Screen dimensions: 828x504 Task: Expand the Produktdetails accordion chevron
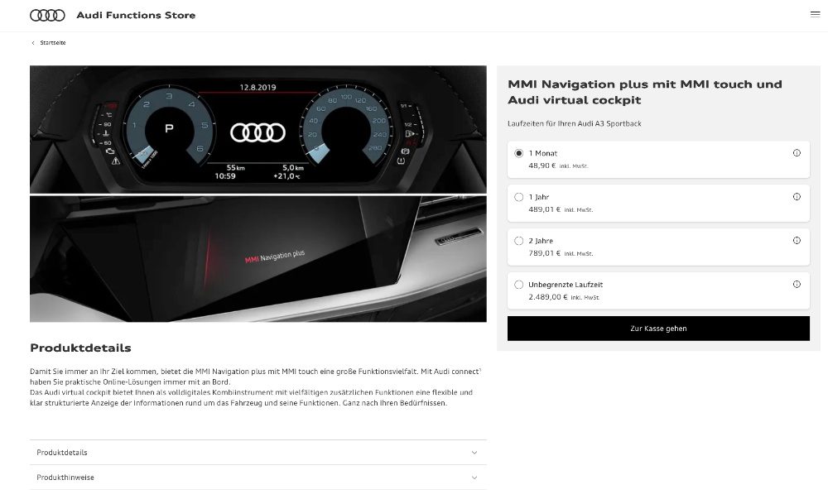point(474,453)
